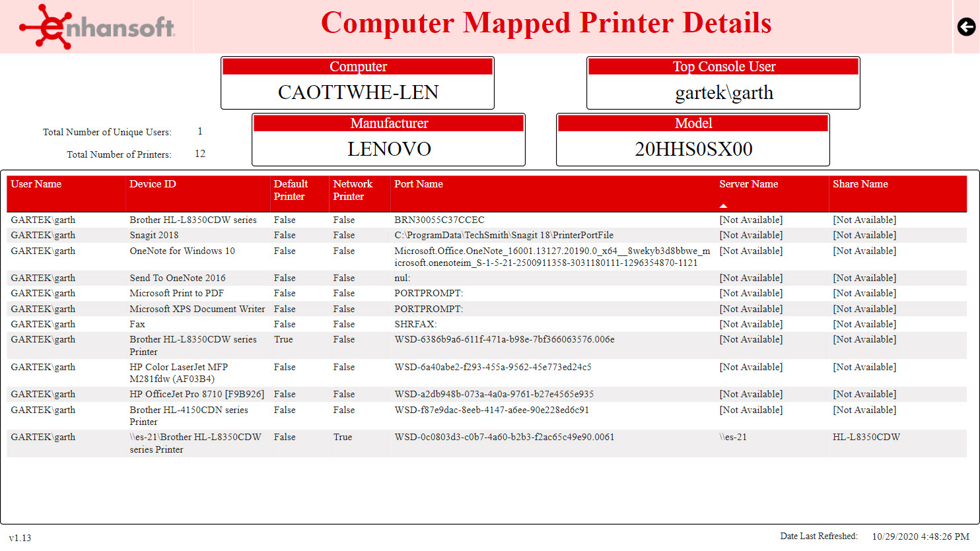The width and height of the screenshot is (980, 551).
Task: Sort the table by Port Name
Action: pos(417,183)
